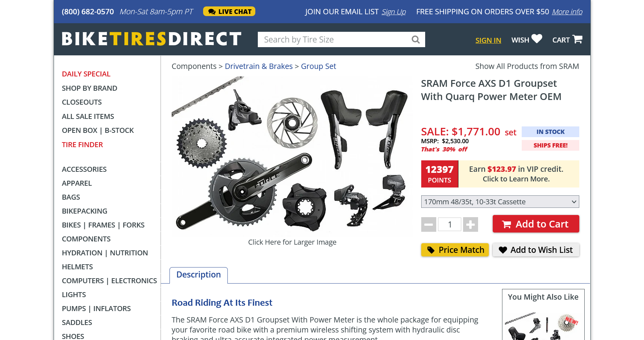Screen dimensions: 644x340
Task: Select the Description tab
Action: click(198, 275)
